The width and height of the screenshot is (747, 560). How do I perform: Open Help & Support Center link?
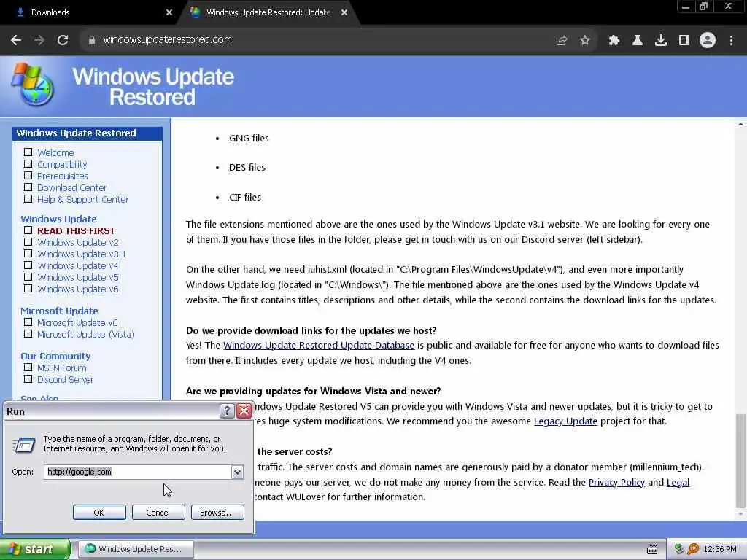click(83, 200)
